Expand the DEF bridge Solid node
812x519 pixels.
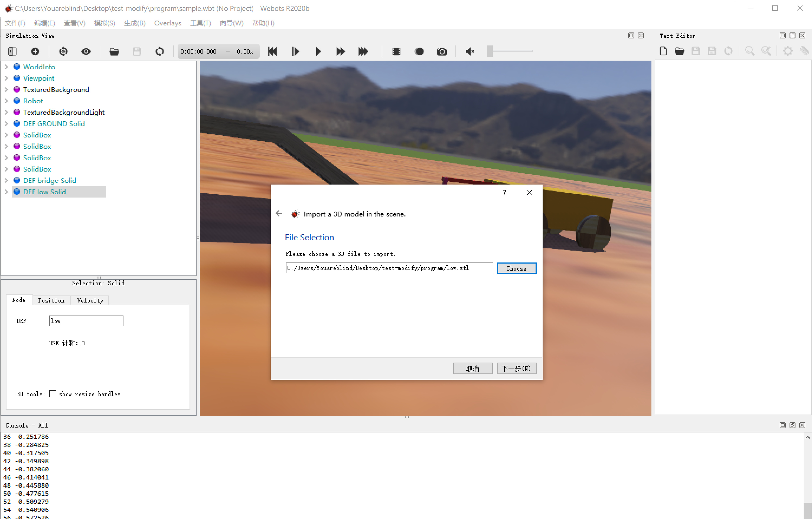6,180
